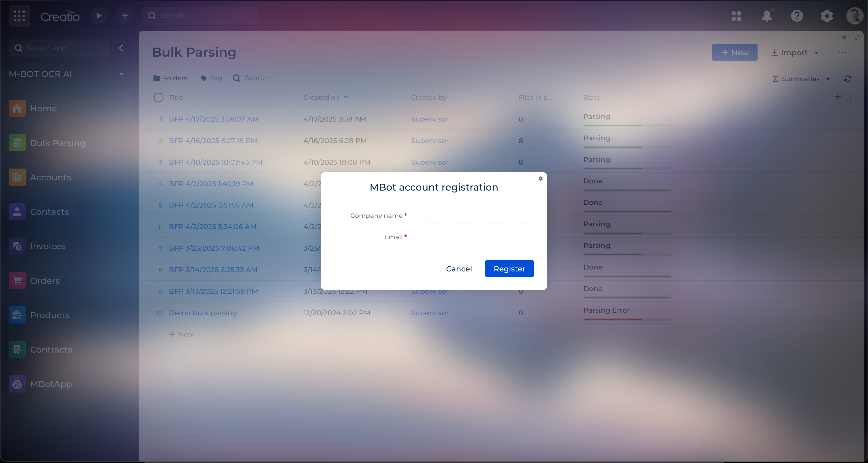Click the list Search magnifier
Viewport: 868px width, 463px height.
(237, 78)
